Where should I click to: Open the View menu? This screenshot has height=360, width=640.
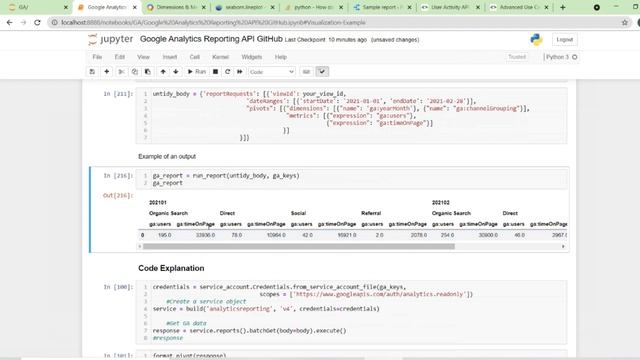click(143, 57)
